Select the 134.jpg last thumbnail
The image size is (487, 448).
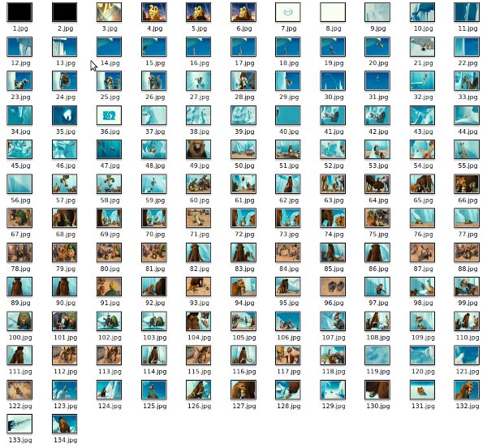coord(64,424)
